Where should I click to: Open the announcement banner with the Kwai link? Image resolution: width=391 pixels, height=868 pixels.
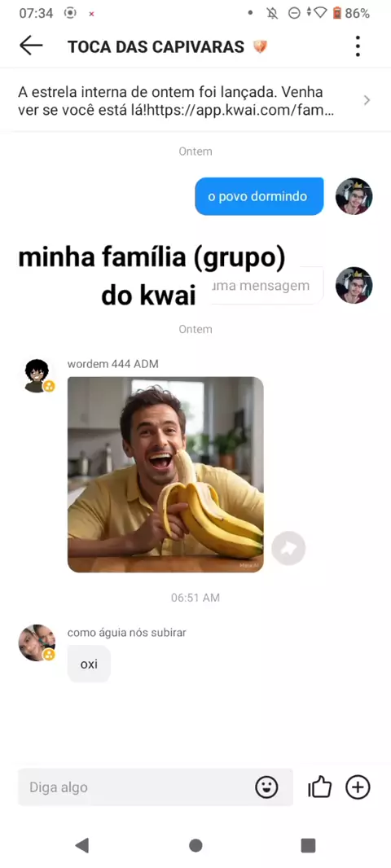coord(195,101)
